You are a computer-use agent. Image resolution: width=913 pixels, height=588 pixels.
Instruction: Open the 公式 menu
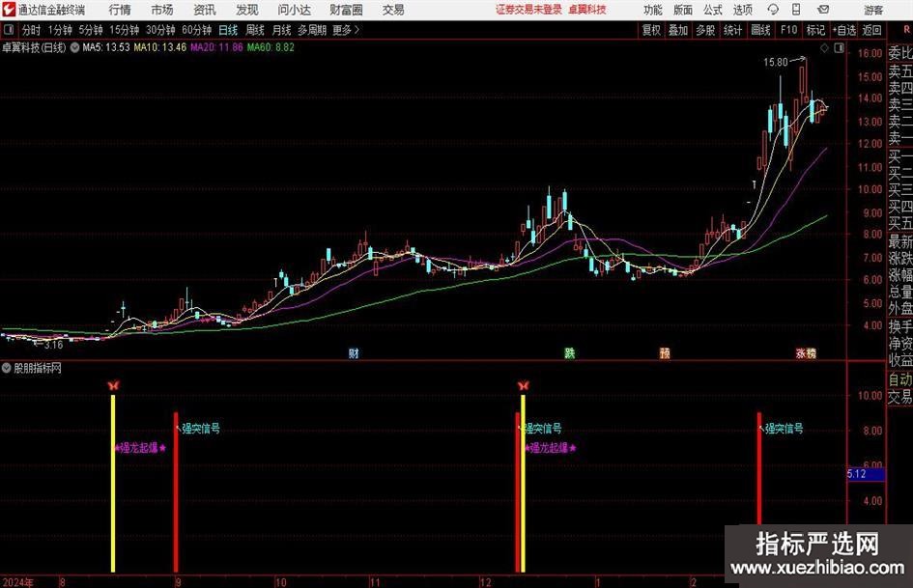[x=712, y=10]
